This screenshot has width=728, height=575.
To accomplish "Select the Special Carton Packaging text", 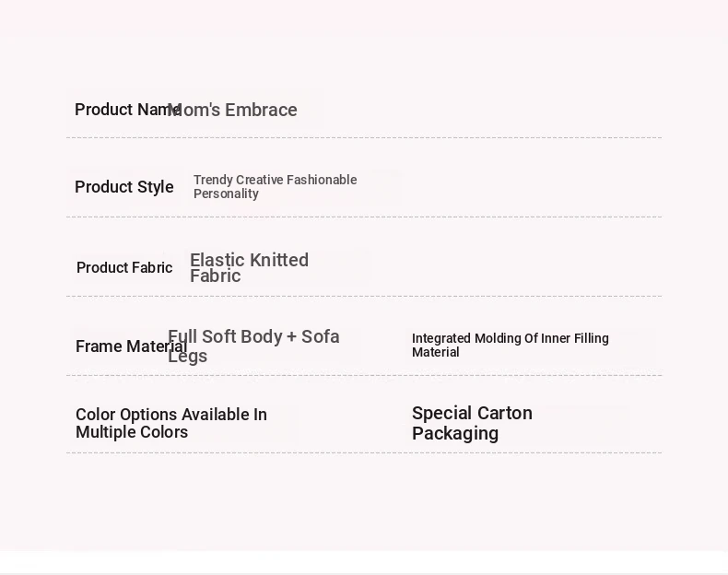I will [472, 423].
